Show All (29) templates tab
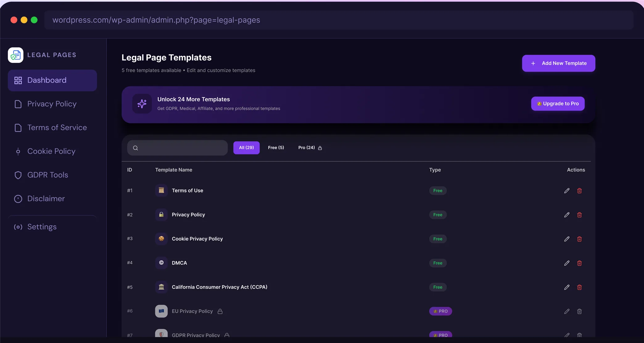Viewport: 644px width, 343px height. tap(246, 148)
